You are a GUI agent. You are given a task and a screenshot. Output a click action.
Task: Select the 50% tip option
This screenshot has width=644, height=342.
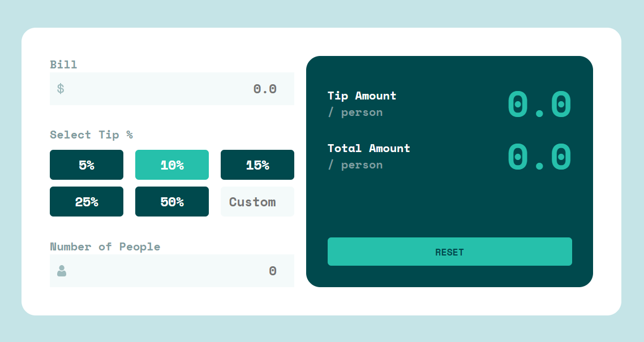pyautogui.click(x=171, y=201)
